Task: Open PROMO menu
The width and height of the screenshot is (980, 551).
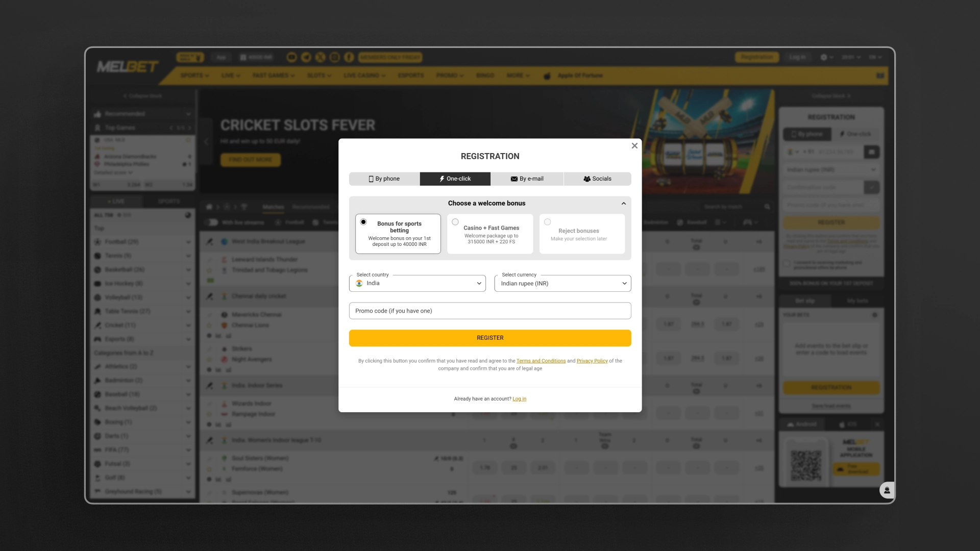Action: 450,76
